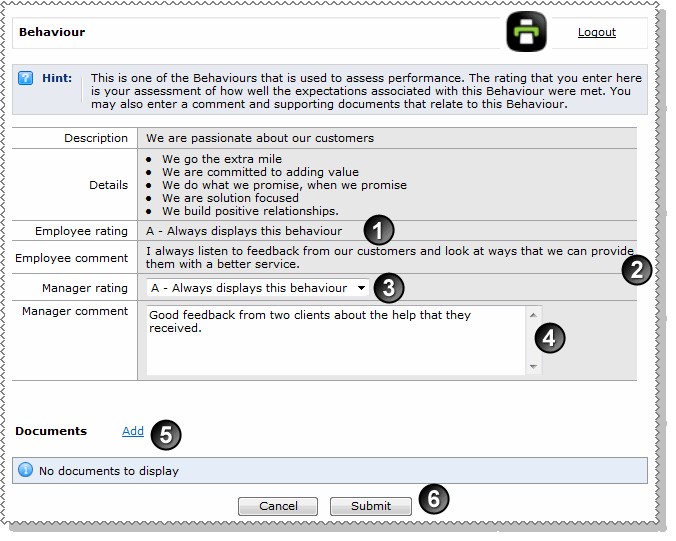
Task: Click the blue info icon beside No documents
Action: tap(26, 470)
